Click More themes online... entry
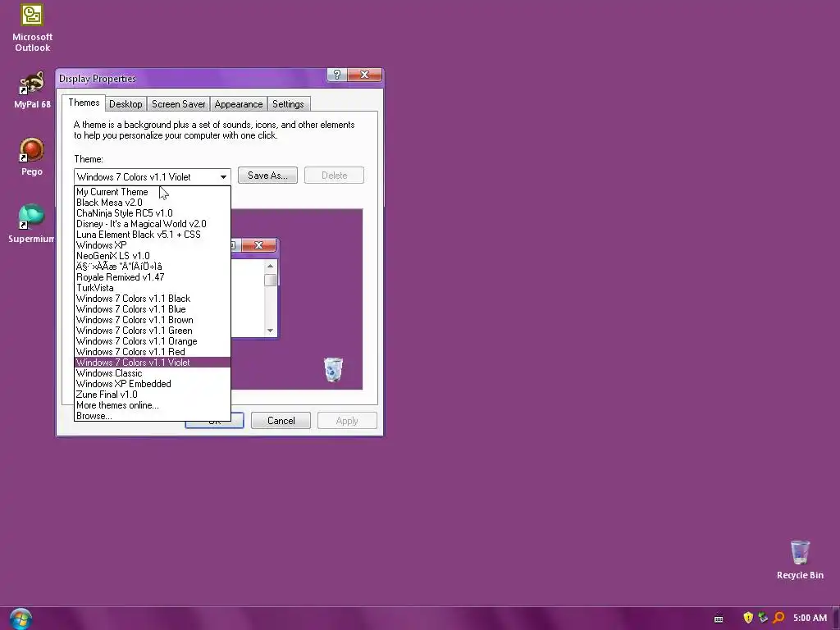 tap(152, 405)
